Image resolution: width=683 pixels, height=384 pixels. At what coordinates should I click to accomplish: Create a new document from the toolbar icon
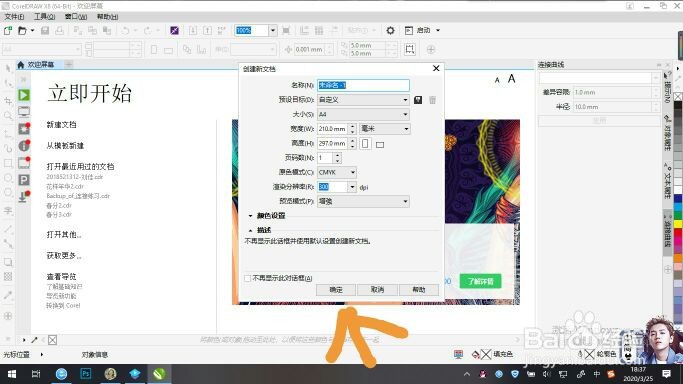pyautogui.click(x=8, y=30)
